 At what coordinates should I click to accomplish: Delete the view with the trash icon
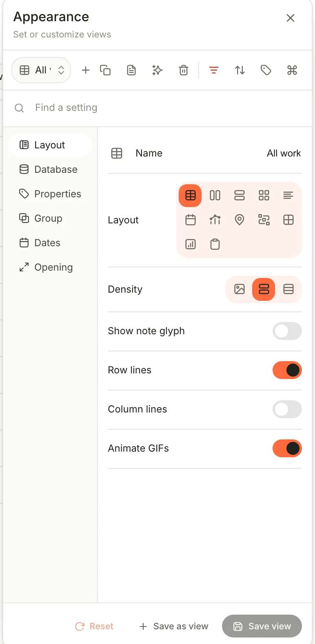pos(184,70)
